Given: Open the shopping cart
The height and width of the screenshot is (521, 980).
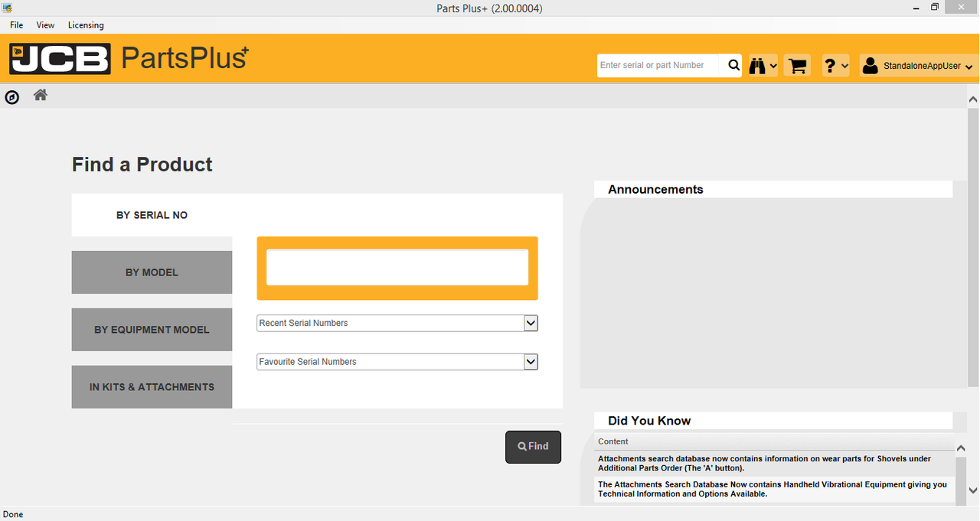Looking at the screenshot, I should [798, 66].
